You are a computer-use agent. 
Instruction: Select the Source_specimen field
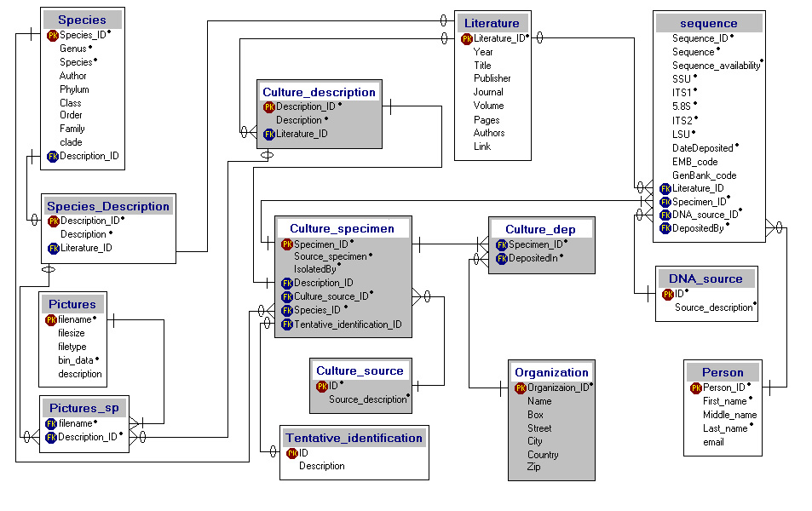[331, 257]
